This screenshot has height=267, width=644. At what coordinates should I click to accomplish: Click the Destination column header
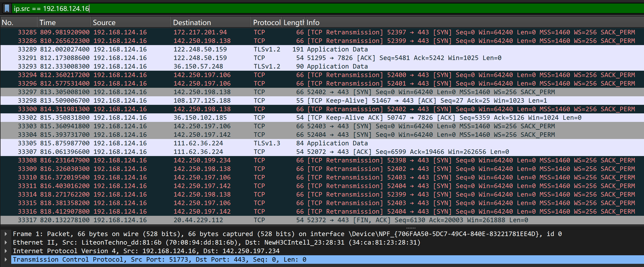[211, 23]
